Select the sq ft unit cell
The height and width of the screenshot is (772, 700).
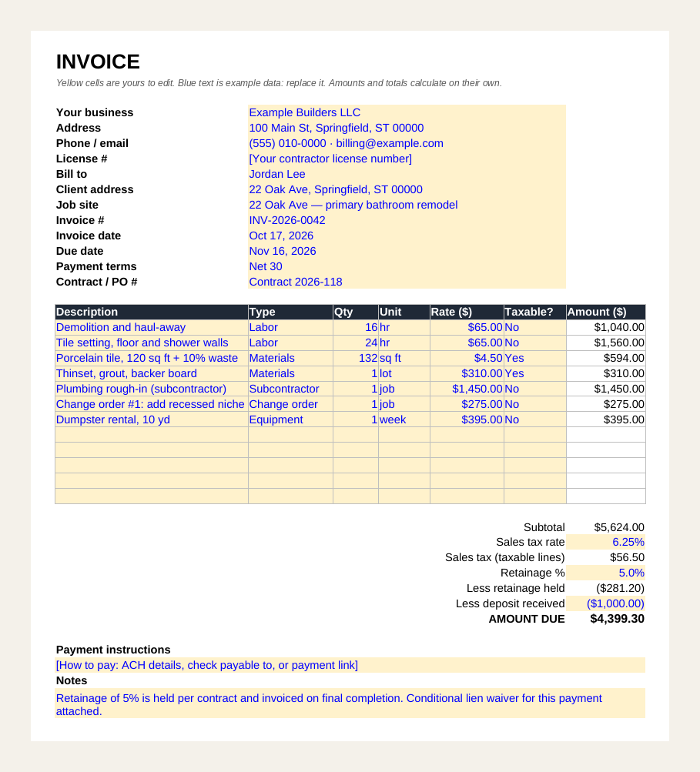coord(404,358)
